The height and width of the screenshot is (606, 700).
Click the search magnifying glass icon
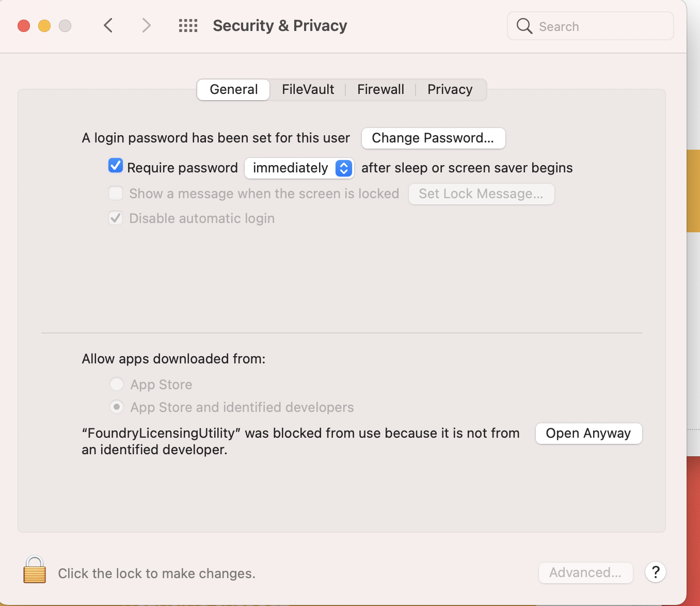click(x=524, y=26)
